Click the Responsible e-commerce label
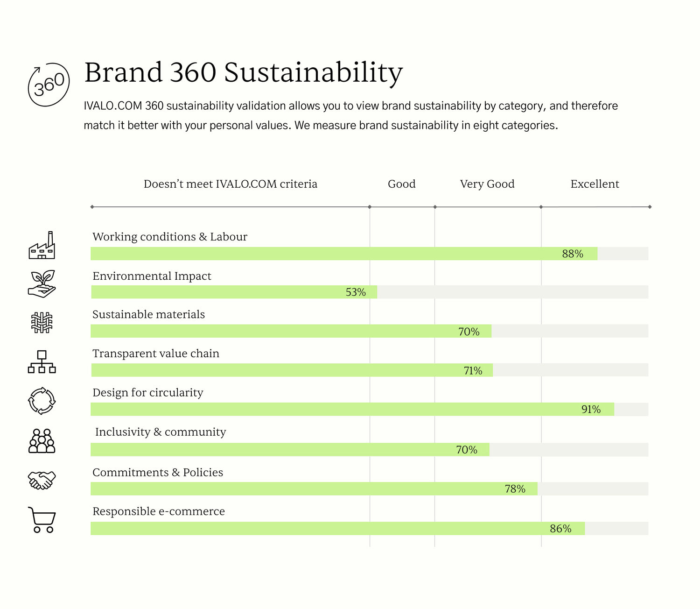This screenshot has height=609, width=700. tap(159, 511)
